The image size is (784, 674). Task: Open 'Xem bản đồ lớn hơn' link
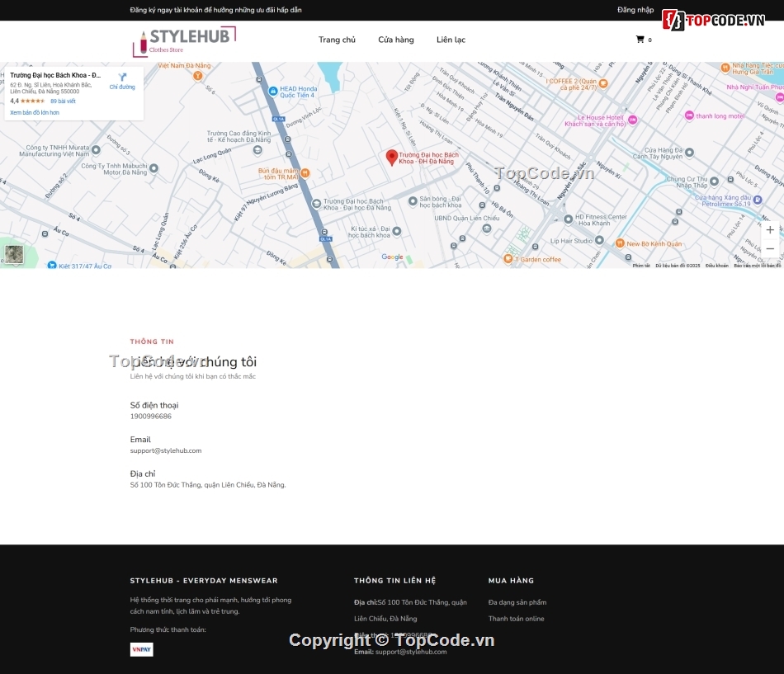point(34,112)
